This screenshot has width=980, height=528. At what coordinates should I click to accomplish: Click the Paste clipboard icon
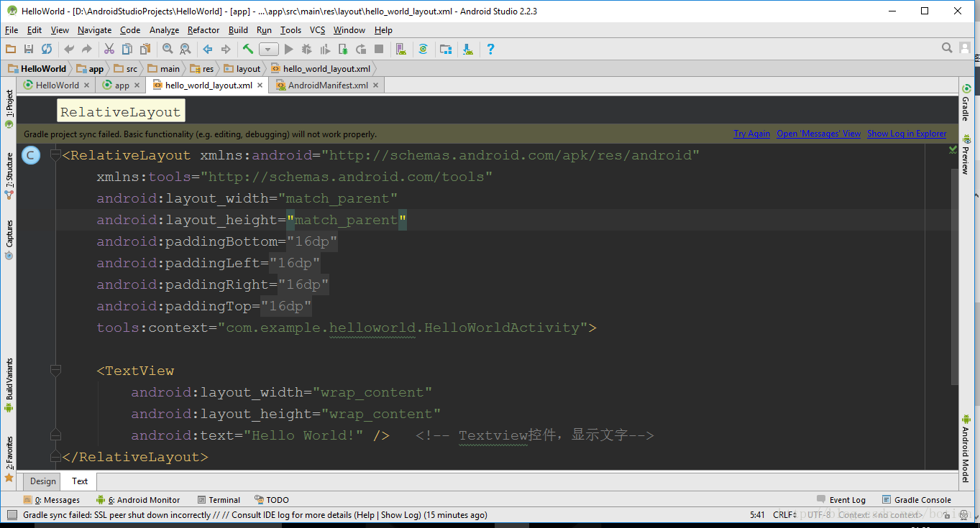[145, 49]
